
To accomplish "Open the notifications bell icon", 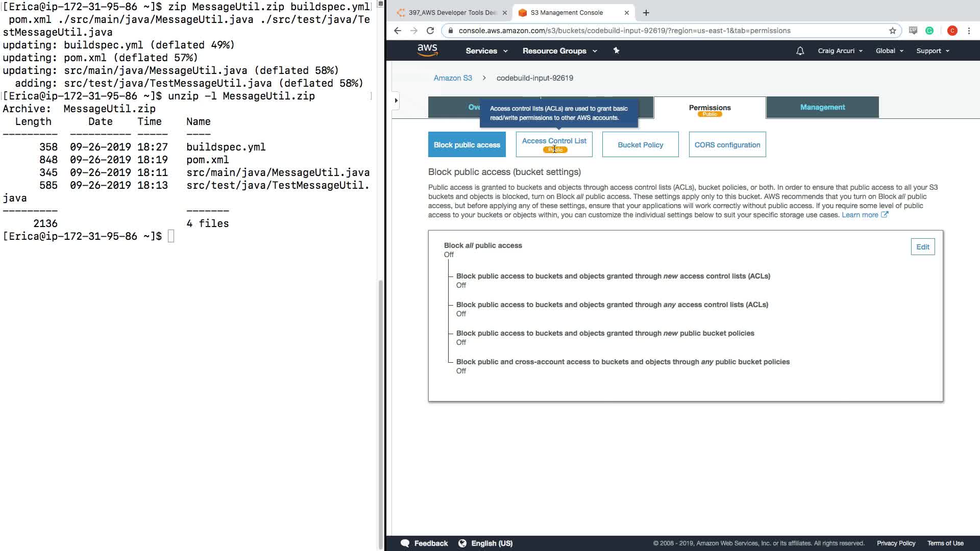I will click(x=800, y=51).
